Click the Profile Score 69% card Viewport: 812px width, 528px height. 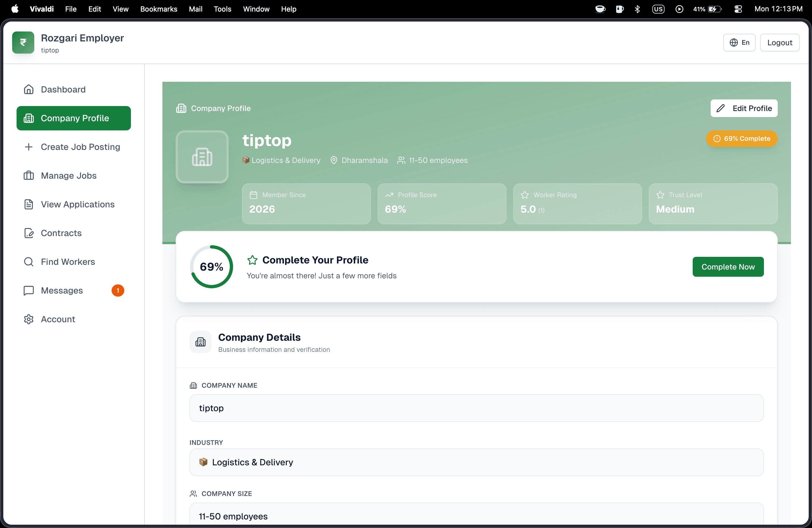[x=442, y=204]
